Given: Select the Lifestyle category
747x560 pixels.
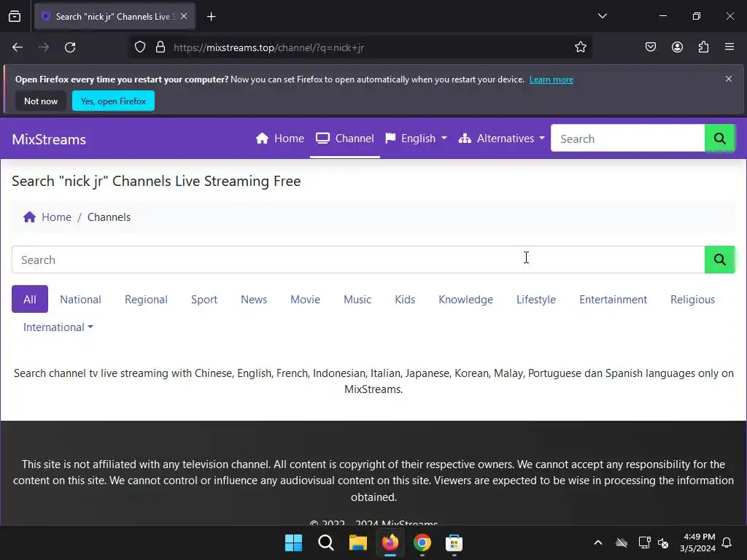Looking at the screenshot, I should [x=536, y=299].
